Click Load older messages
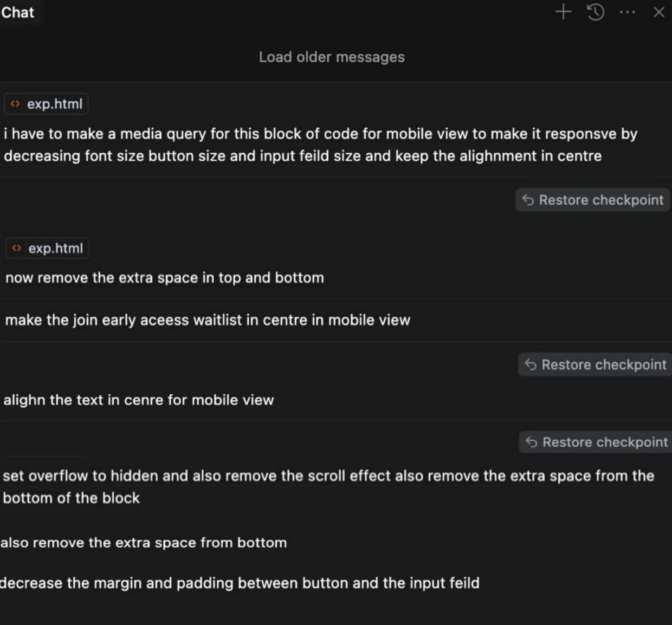This screenshot has height=625, width=672. click(332, 56)
